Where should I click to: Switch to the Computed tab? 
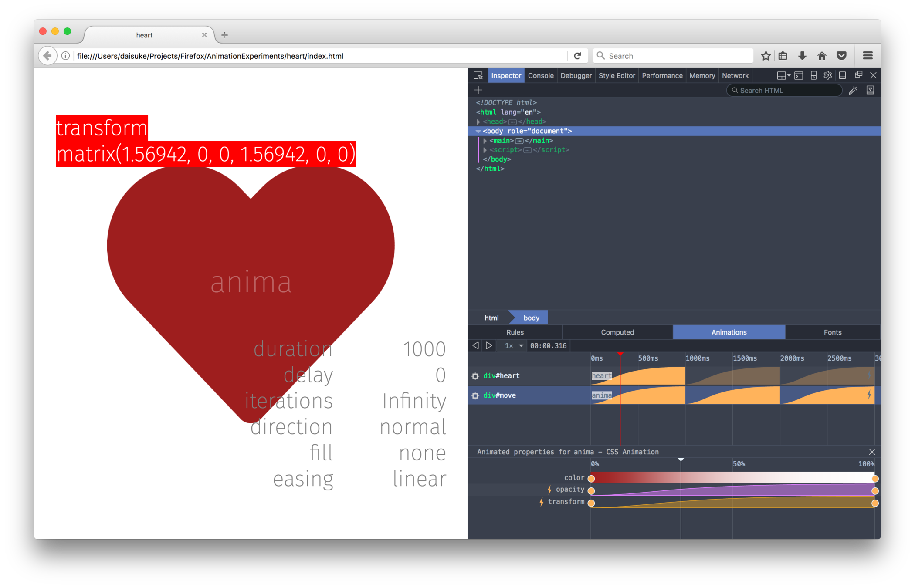[617, 332]
